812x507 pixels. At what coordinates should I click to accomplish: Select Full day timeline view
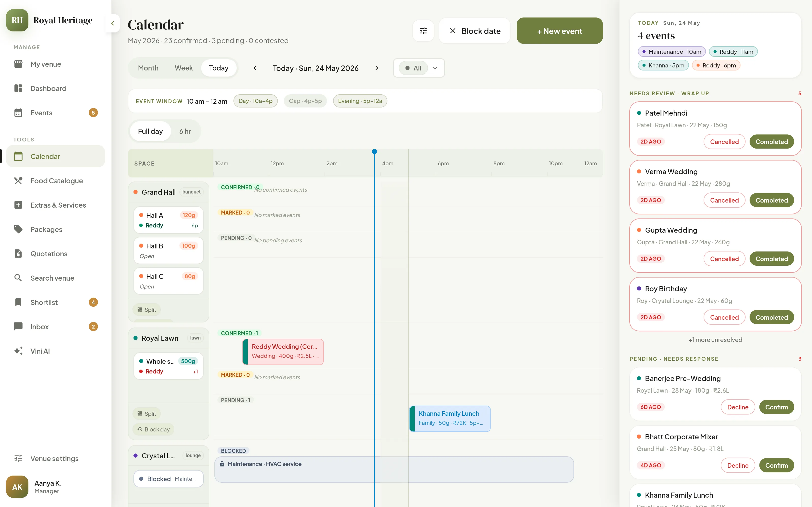(150, 131)
